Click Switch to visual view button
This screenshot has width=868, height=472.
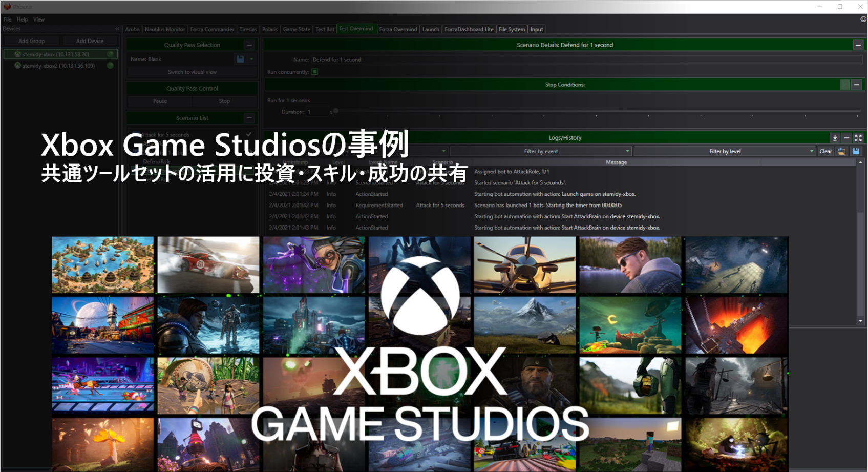click(192, 72)
